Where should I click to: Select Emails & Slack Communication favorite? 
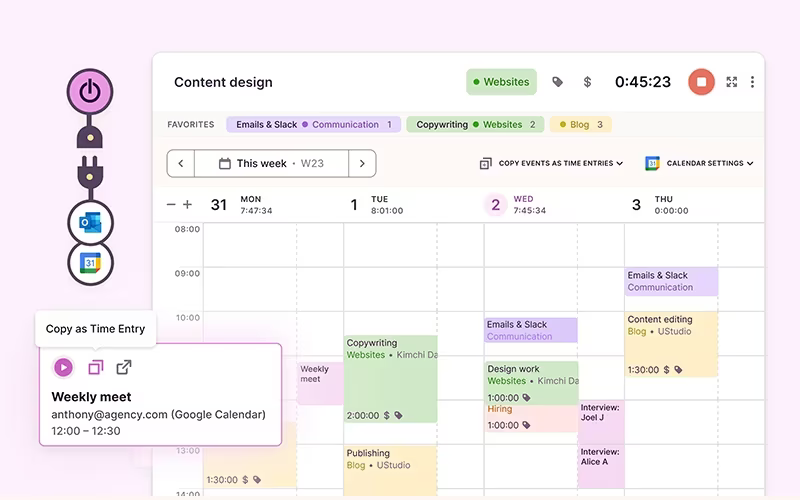(314, 124)
